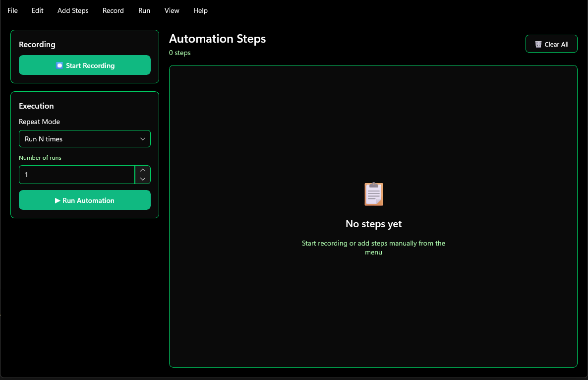Click the play triangle icon on Run Automation
The width and height of the screenshot is (588, 380).
pyautogui.click(x=58, y=200)
